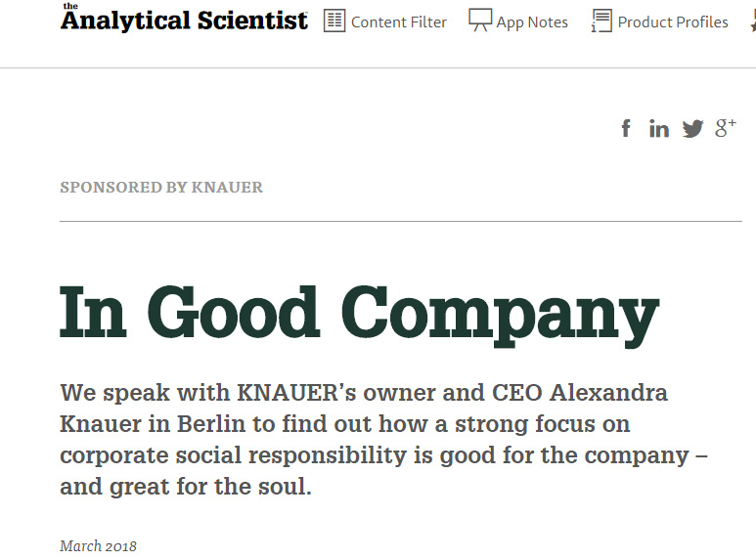Tweet the article via Twitter bird icon
This screenshot has height=560, width=756.
click(692, 129)
